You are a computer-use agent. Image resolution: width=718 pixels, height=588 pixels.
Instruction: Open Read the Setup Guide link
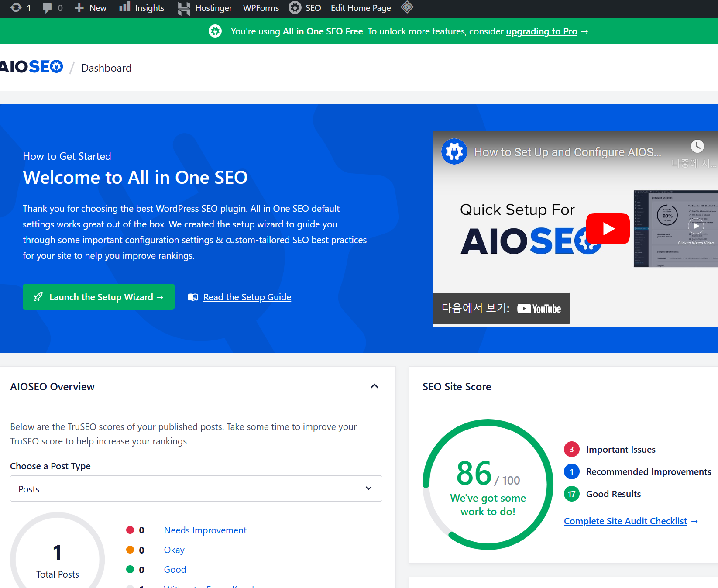[x=247, y=297]
